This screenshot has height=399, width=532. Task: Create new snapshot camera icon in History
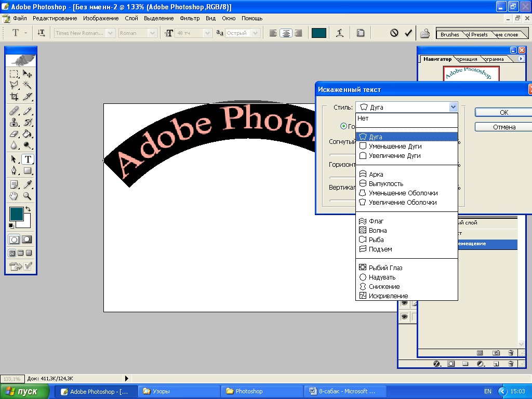click(x=496, y=353)
